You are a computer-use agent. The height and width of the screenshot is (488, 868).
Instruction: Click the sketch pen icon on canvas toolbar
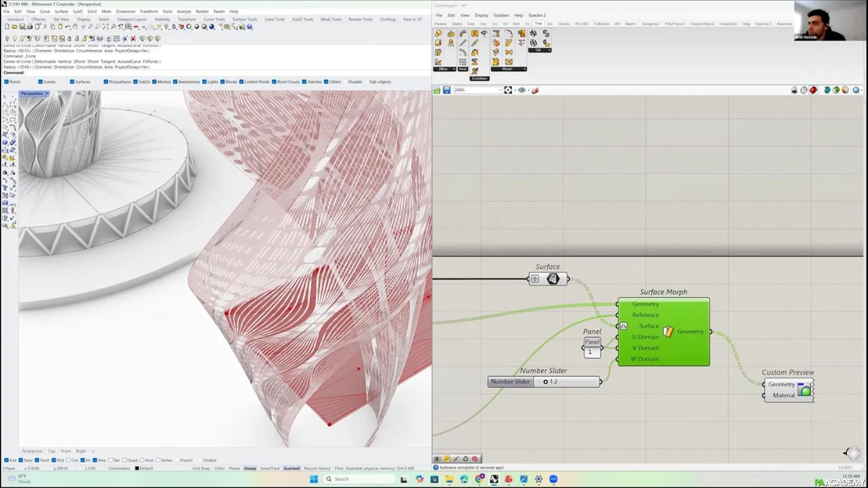pos(535,90)
